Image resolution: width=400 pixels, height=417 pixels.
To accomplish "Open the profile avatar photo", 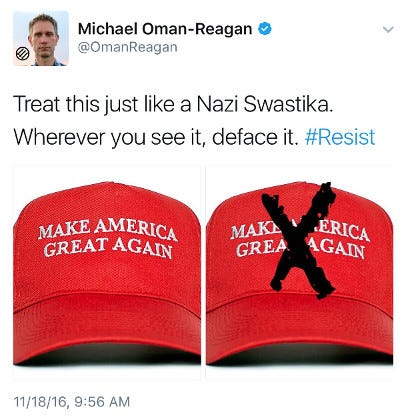I will (x=41, y=38).
